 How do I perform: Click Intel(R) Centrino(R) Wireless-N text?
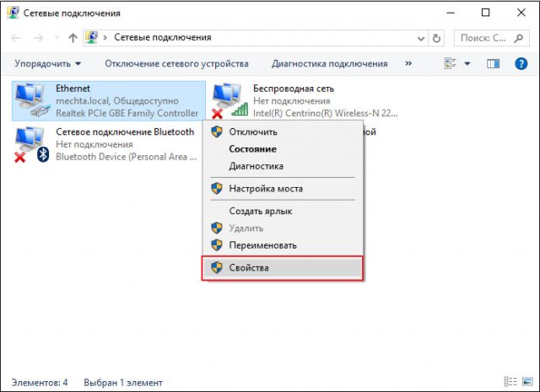(x=326, y=113)
